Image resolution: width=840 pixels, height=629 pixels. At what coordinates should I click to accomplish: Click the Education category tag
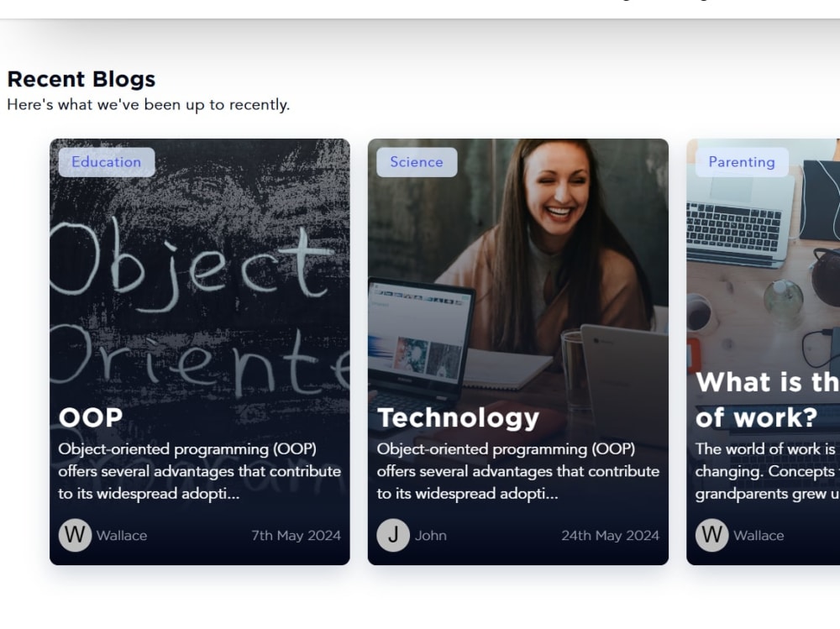107,162
